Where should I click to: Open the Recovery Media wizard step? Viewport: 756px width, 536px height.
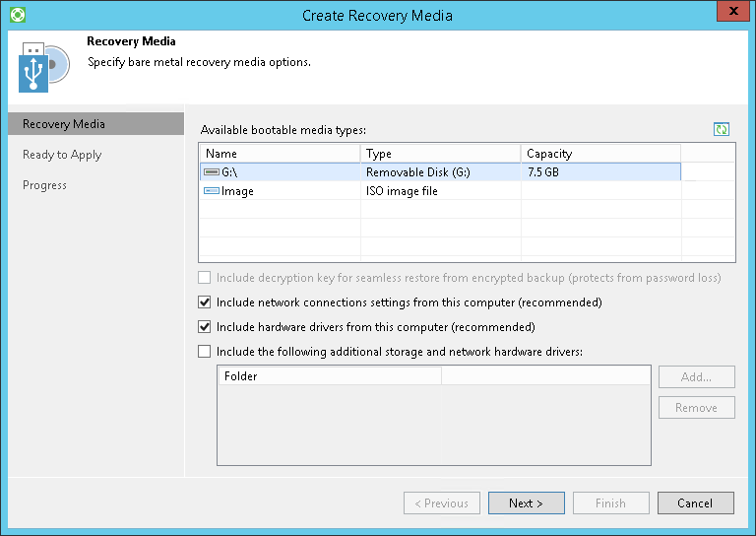click(64, 124)
